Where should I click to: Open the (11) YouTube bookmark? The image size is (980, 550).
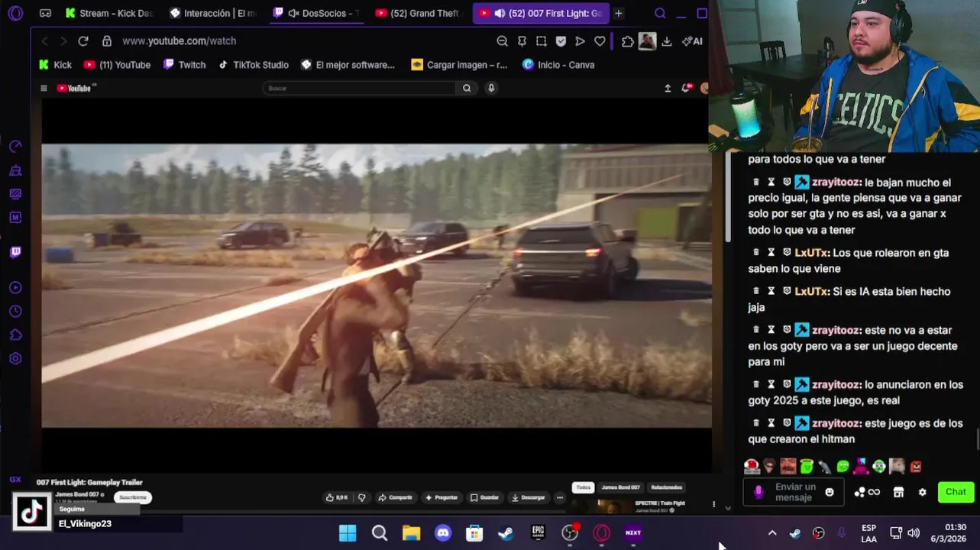click(117, 65)
